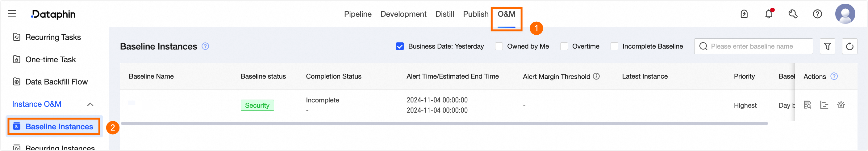Image resolution: width=868 pixels, height=151 pixels.
Task: View baseline instance details icon
Action: (x=807, y=105)
